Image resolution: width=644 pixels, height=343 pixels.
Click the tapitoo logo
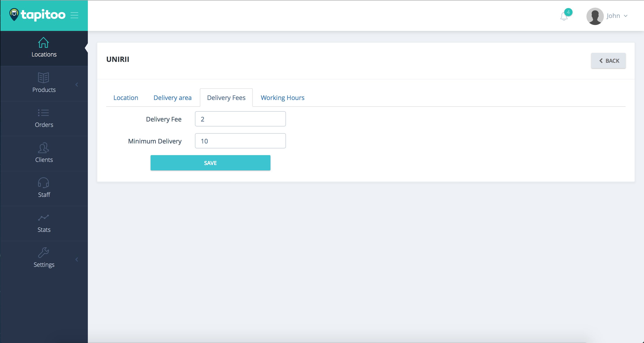[37, 15]
